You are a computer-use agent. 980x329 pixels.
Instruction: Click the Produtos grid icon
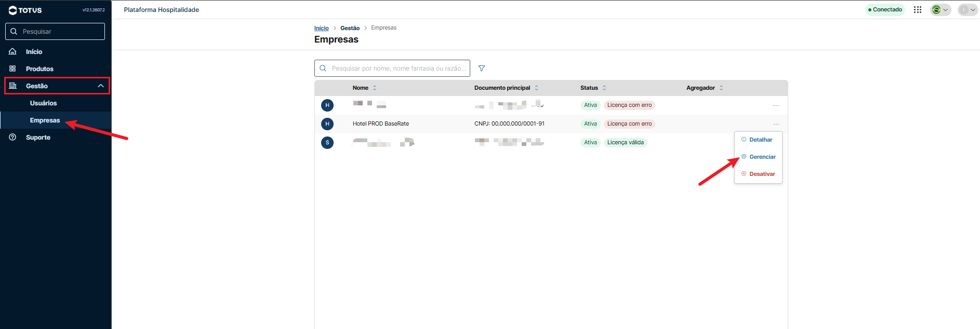(x=12, y=68)
